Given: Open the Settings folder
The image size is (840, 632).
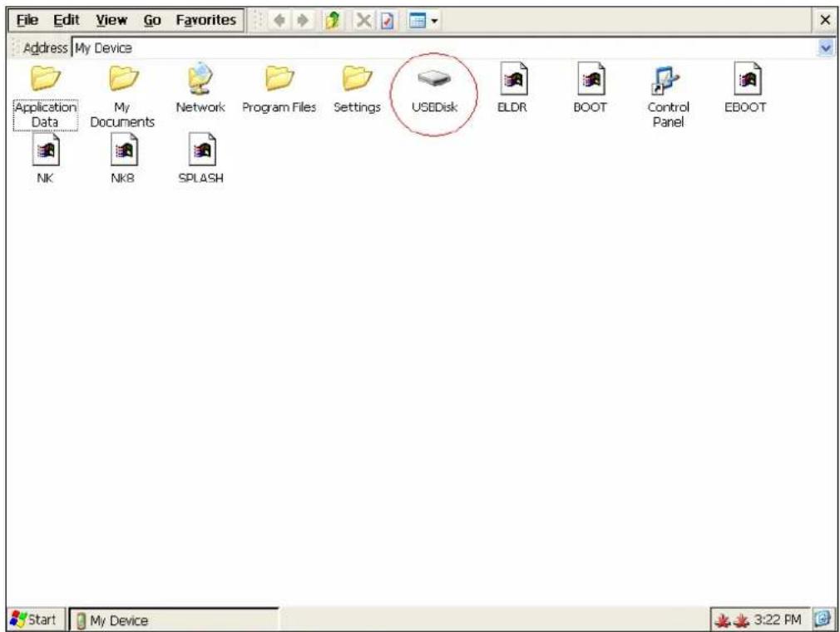Looking at the screenshot, I should 357,89.
